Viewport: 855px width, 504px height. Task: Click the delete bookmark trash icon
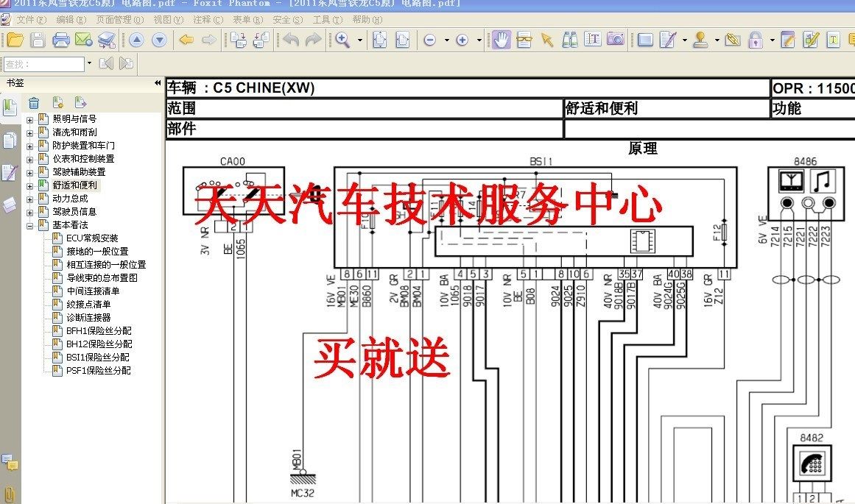click(34, 103)
